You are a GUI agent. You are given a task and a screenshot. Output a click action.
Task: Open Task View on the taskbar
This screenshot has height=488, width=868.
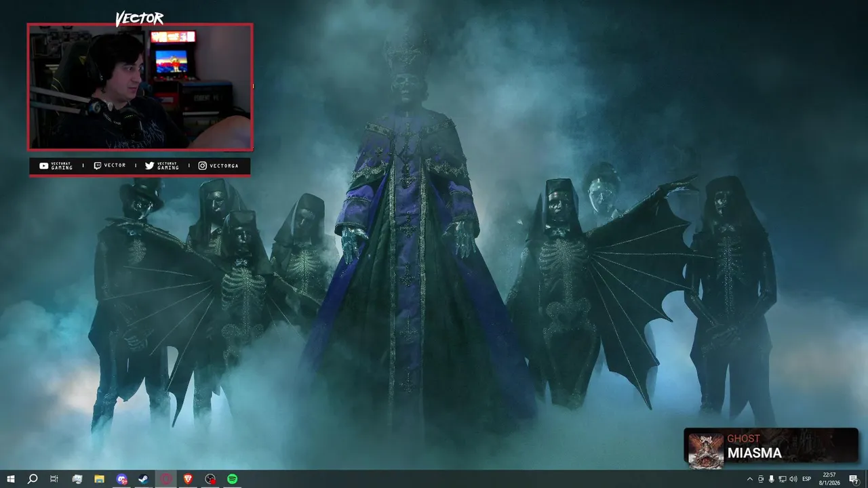tap(54, 479)
